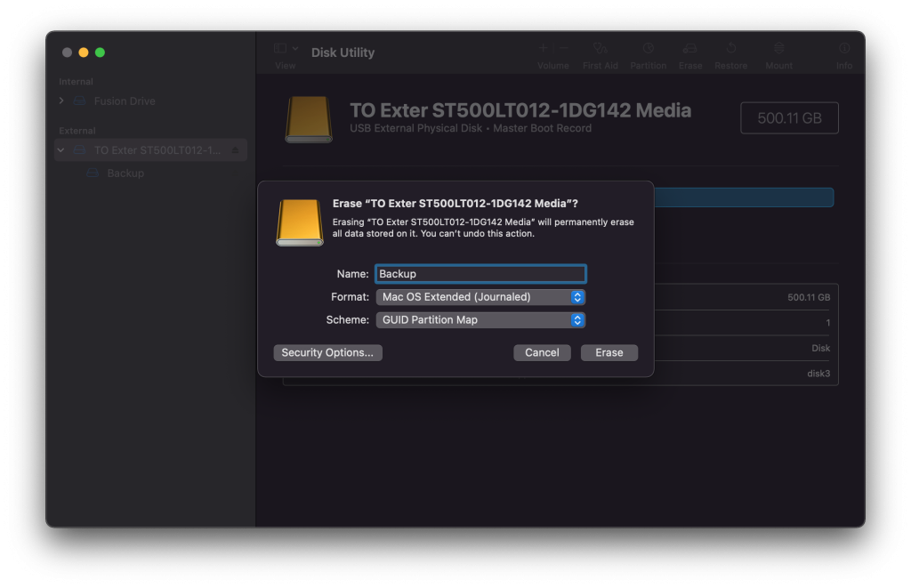Click the large external drive icon in header
This screenshot has width=911, height=588.
[309, 119]
